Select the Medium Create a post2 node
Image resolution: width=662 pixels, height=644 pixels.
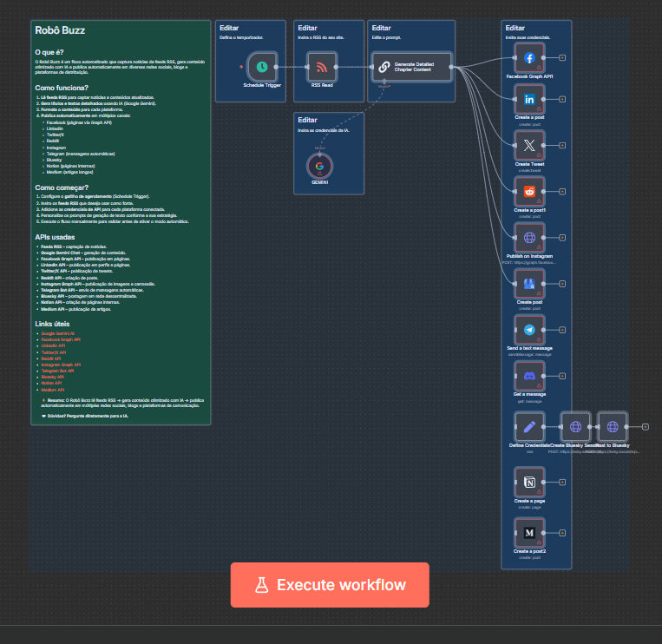529,532
